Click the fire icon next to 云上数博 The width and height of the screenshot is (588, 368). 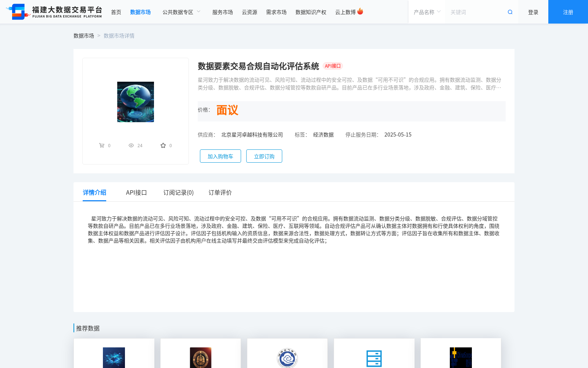pyautogui.click(x=360, y=11)
